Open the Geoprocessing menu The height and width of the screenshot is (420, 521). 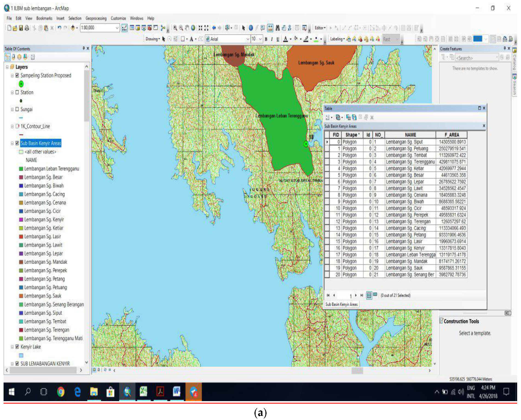(96, 18)
